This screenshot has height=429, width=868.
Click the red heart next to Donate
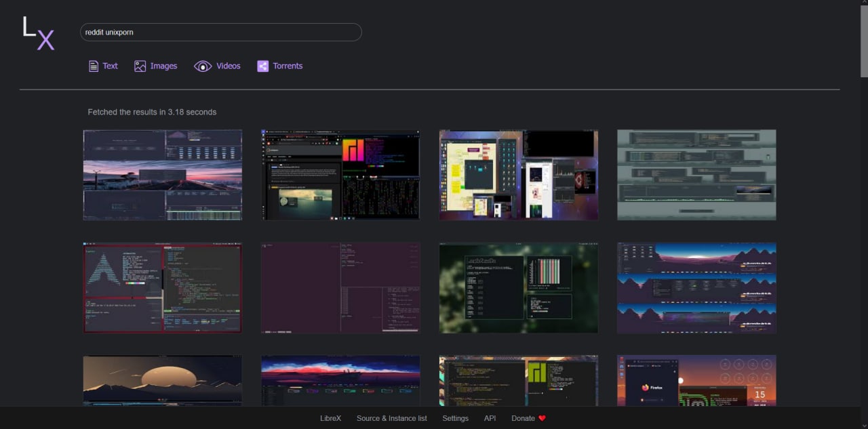[542, 418]
